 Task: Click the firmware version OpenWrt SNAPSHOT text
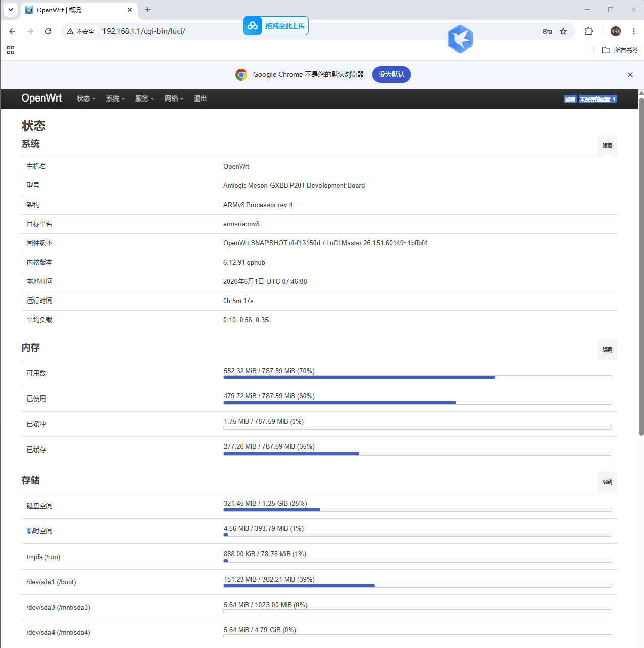[x=325, y=243]
